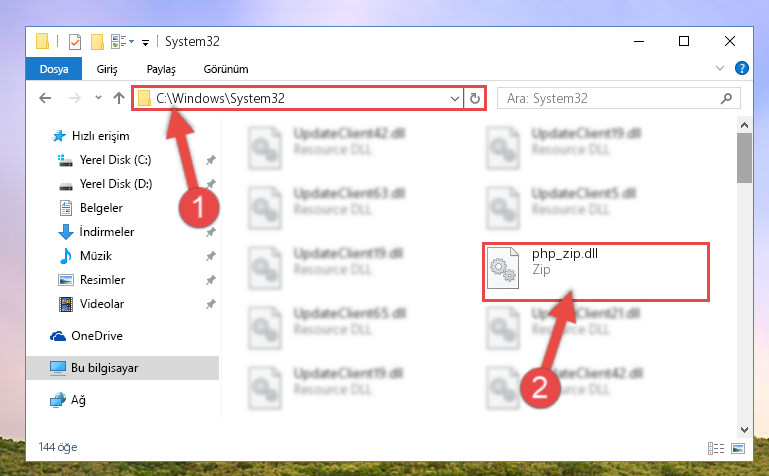Select OneDrive in navigation pane
769x476 pixels.
[x=97, y=336]
